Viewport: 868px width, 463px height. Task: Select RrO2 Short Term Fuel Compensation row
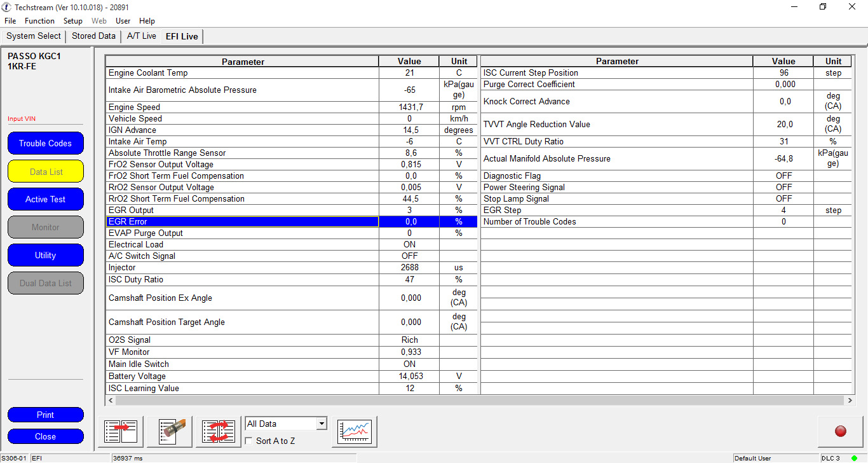291,199
